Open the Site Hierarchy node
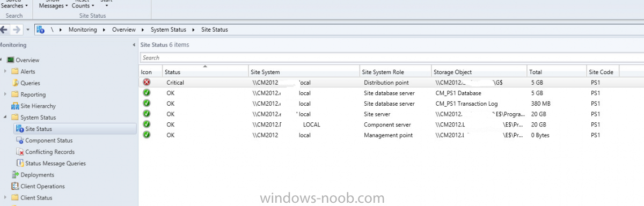Viewport: 644px width, 206px height. pos(38,106)
